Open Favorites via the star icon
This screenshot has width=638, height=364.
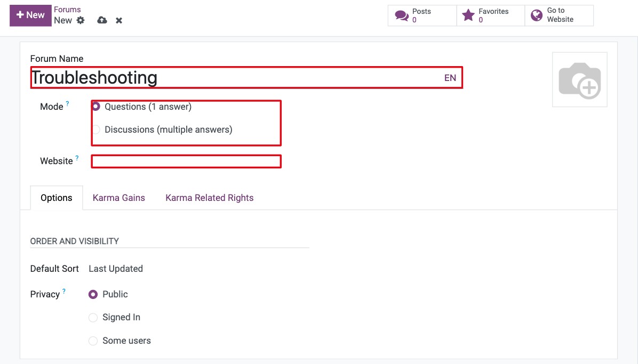click(x=468, y=15)
